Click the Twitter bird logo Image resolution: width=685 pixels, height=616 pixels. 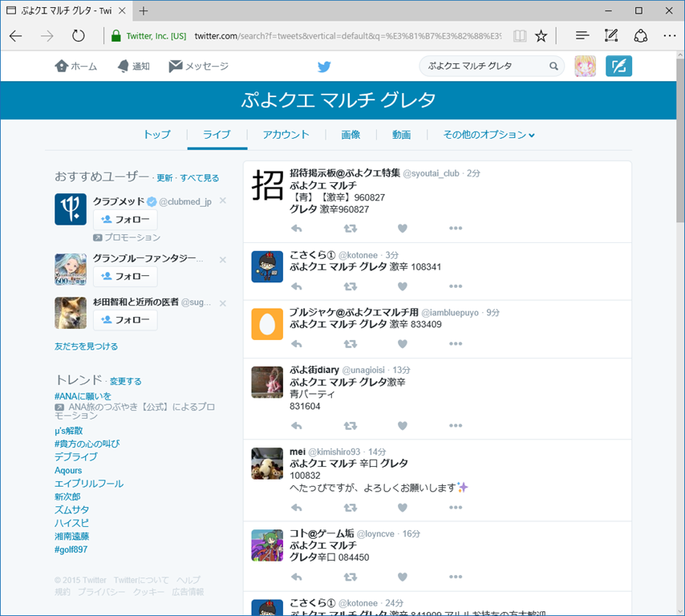tap(324, 67)
